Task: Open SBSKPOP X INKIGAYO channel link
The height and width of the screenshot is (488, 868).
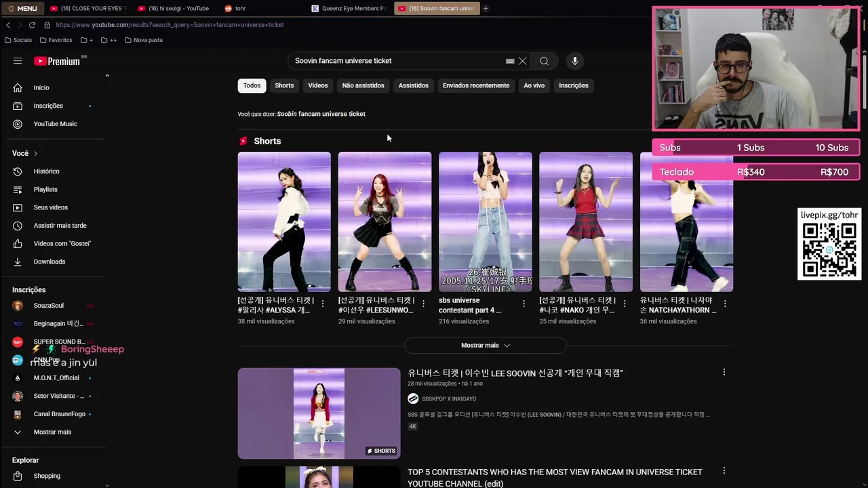Action: [449, 399]
